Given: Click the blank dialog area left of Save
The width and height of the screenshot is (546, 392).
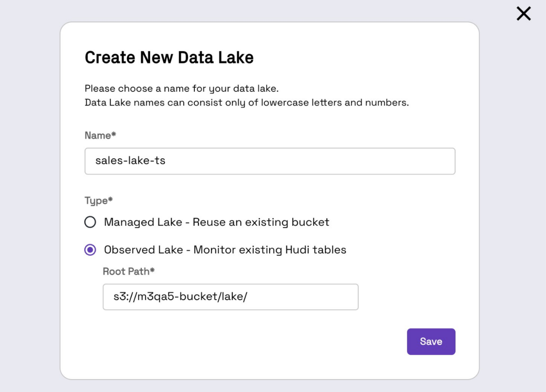Looking at the screenshot, I should click(252, 342).
